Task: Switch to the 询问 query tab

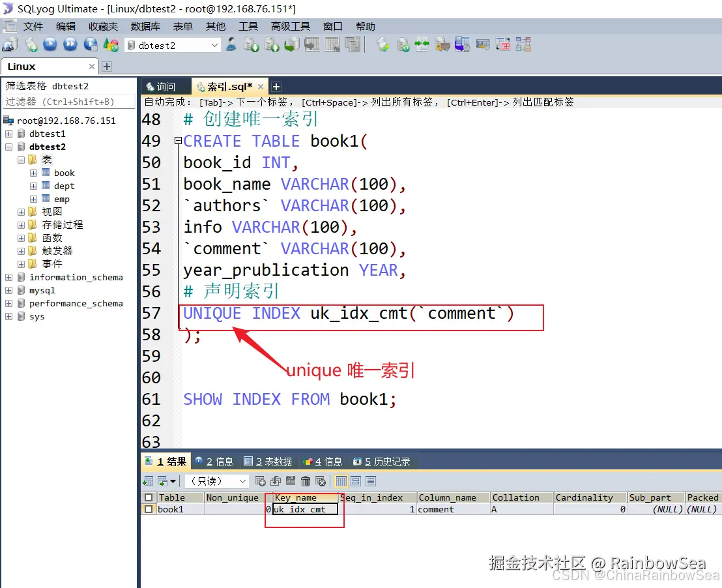Action: point(166,87)
